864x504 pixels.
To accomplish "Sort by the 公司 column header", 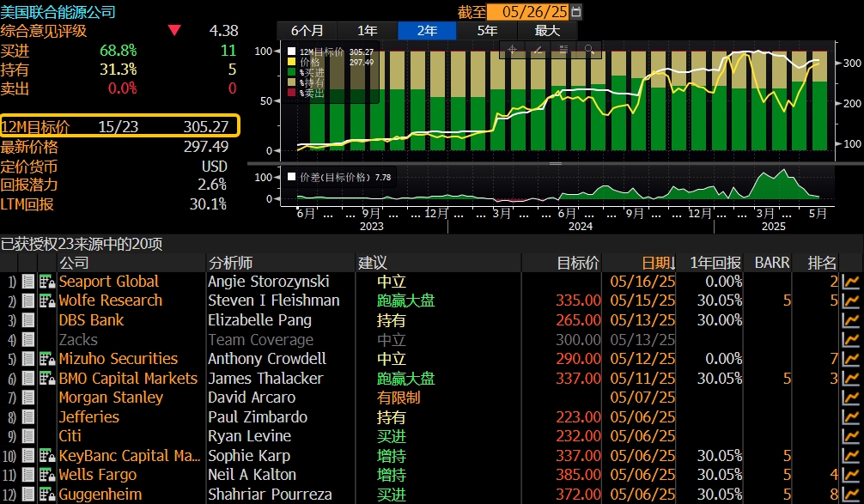I will click(74, 263).
